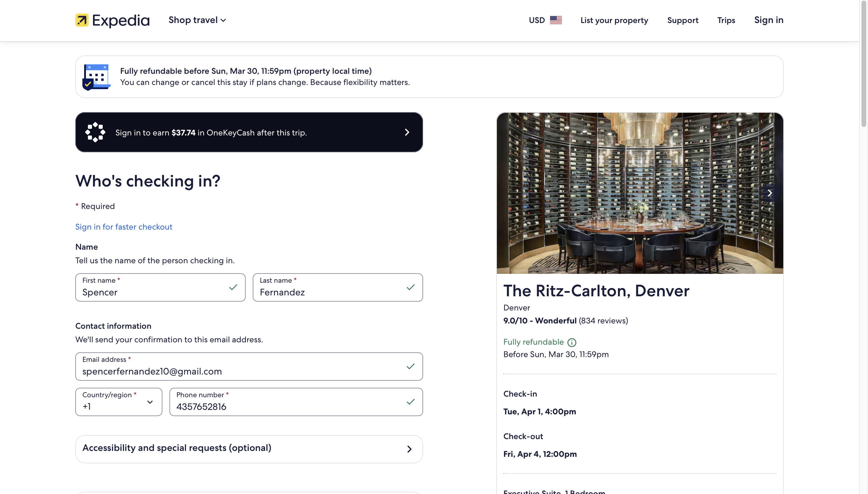Click Sign in in header
This screenshot has width=868, height=494.
coord(769,20)
